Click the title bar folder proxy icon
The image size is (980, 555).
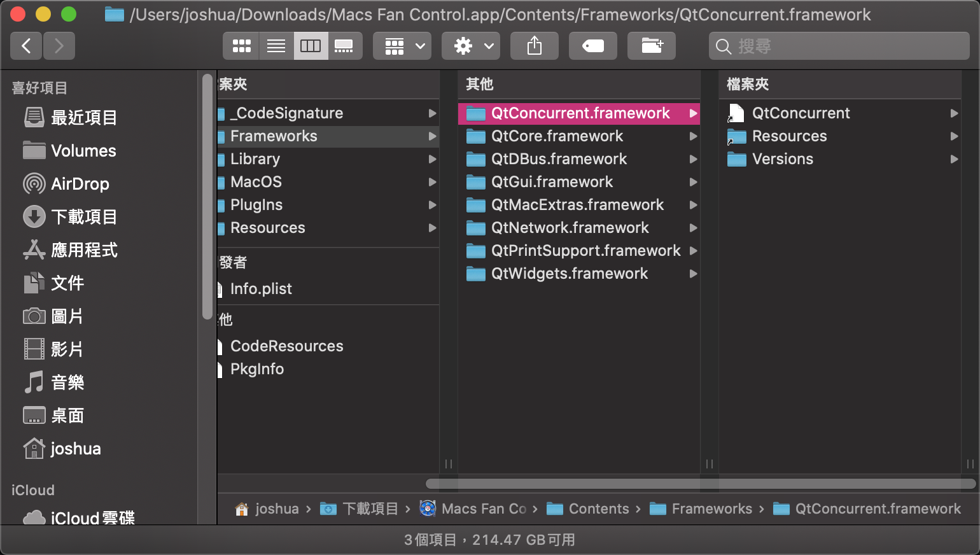pos(115,14)
